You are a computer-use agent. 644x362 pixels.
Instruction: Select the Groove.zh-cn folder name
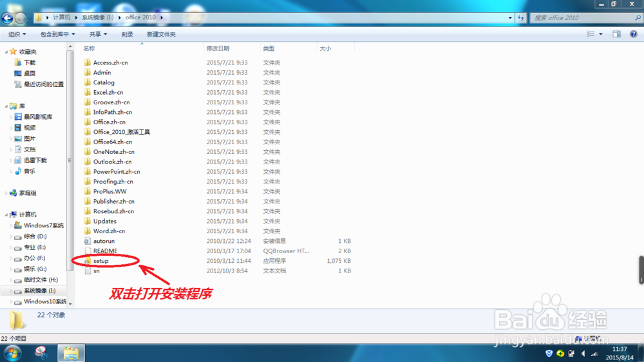pos(111,102)
